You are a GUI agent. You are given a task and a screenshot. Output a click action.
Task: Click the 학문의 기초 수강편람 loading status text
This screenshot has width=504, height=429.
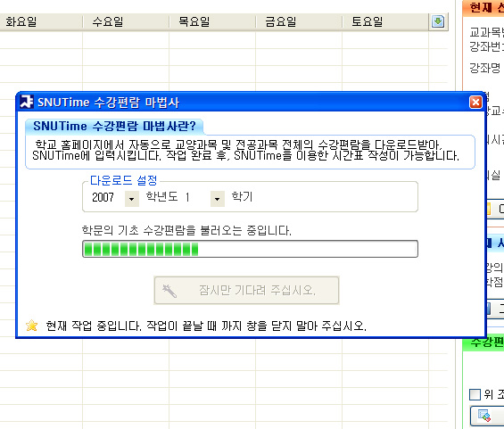(x=186, y=230)
